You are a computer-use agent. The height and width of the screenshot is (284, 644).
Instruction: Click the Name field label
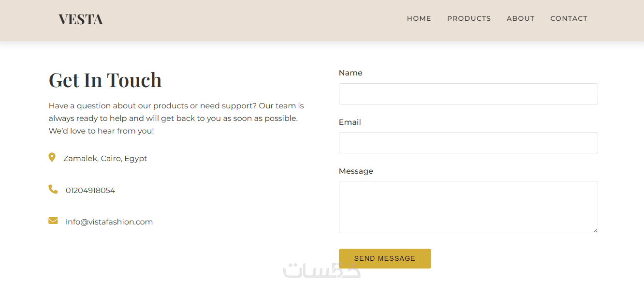[x=351, y=73]
